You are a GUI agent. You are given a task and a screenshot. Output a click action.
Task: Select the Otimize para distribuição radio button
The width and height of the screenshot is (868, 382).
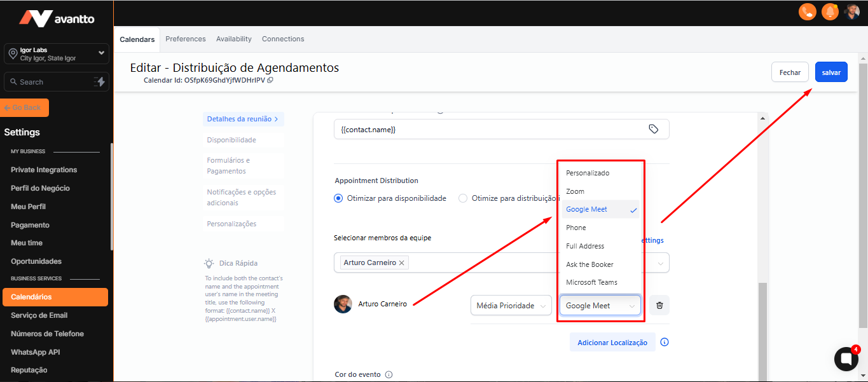pyautogui.click(x=463, y=198)
